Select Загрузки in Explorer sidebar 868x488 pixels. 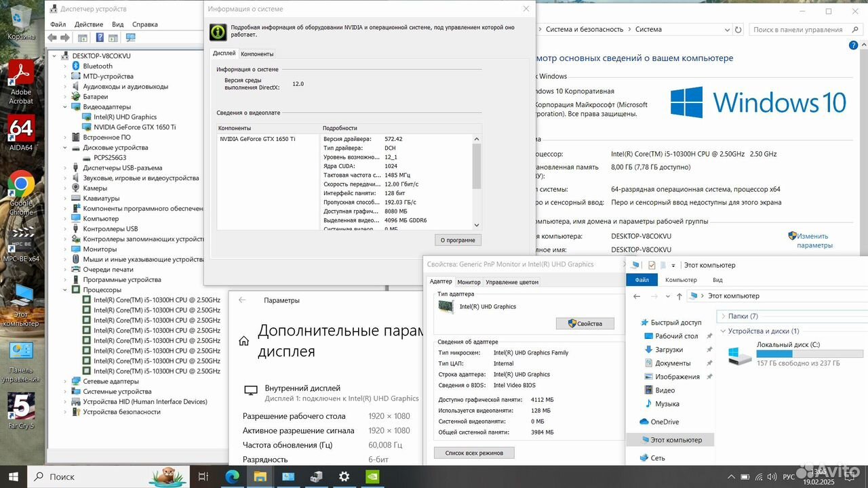pyautogui.click(x=668, y=350)
